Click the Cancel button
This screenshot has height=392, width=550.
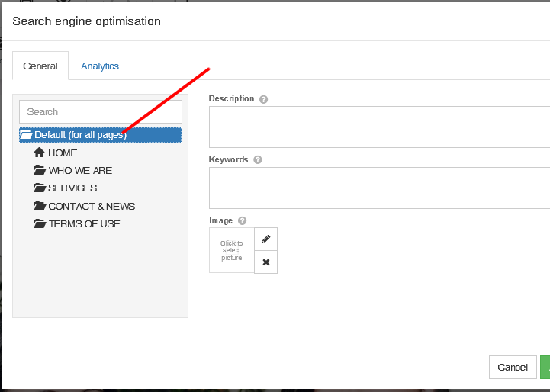tap(513, 367)
